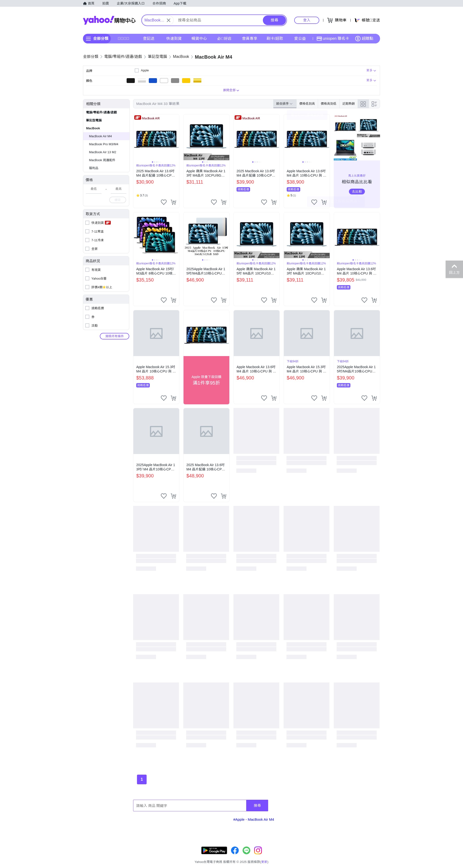The width and height of the screenshot is (463, 868).
Task: Add $53,888 Macbook Air 15.3 to cart
Action: tap(173, 398)
